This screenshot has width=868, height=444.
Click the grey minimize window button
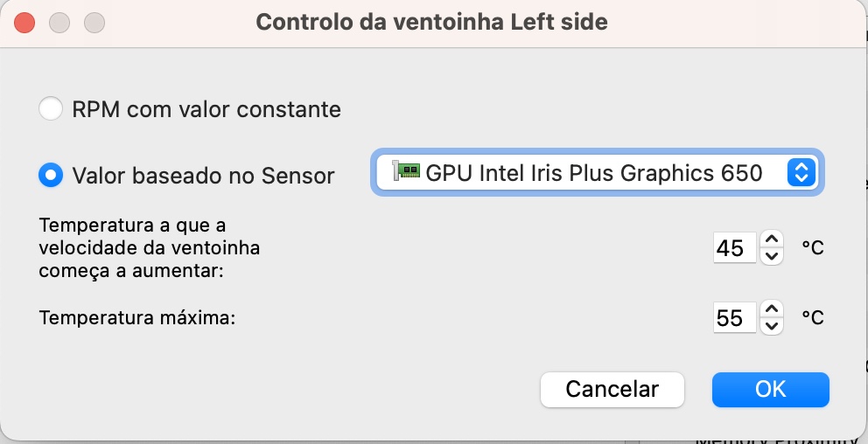point(59,22)
